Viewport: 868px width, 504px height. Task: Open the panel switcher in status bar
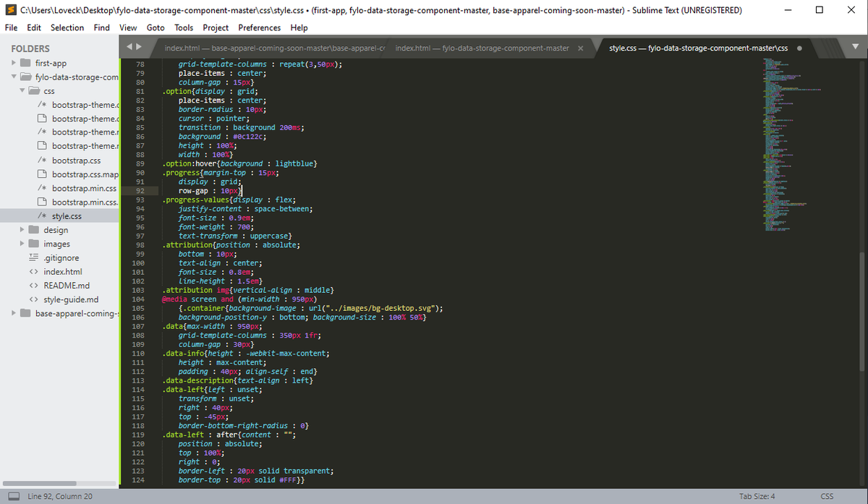[13, 497]
